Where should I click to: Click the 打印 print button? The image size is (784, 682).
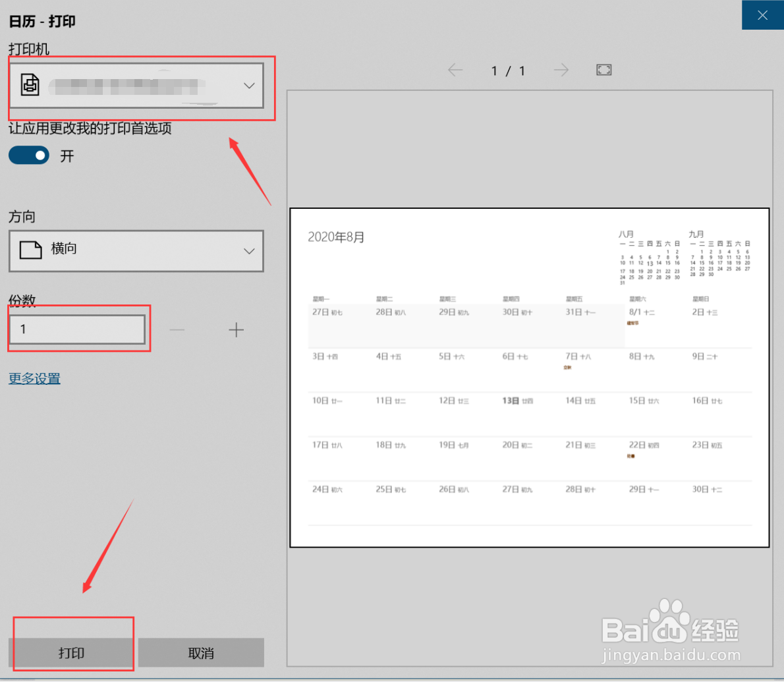(72, 652)
